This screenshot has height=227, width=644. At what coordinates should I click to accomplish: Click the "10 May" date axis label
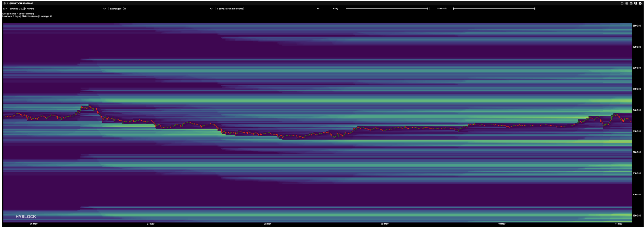click(x=501, y=224)
